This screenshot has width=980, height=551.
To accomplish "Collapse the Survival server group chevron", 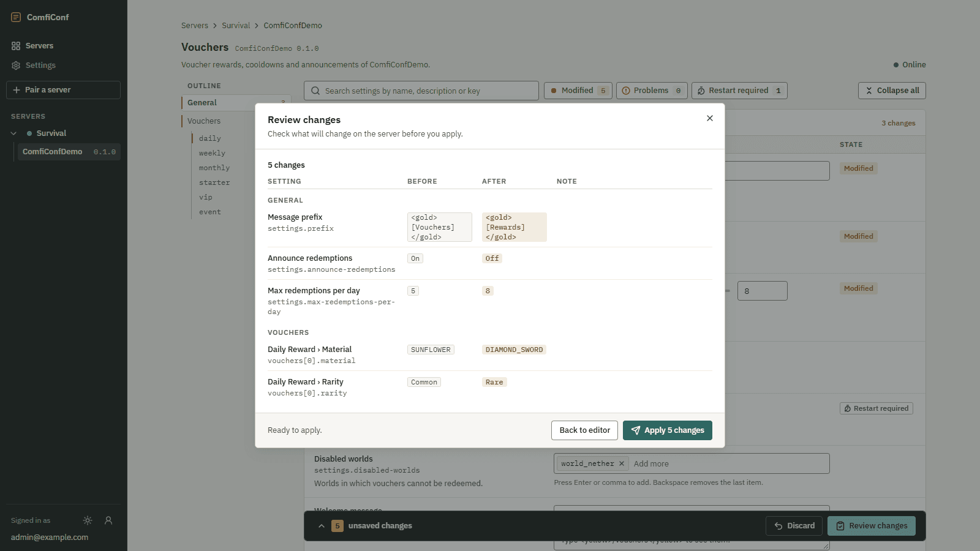I will [x=13, y=133].
